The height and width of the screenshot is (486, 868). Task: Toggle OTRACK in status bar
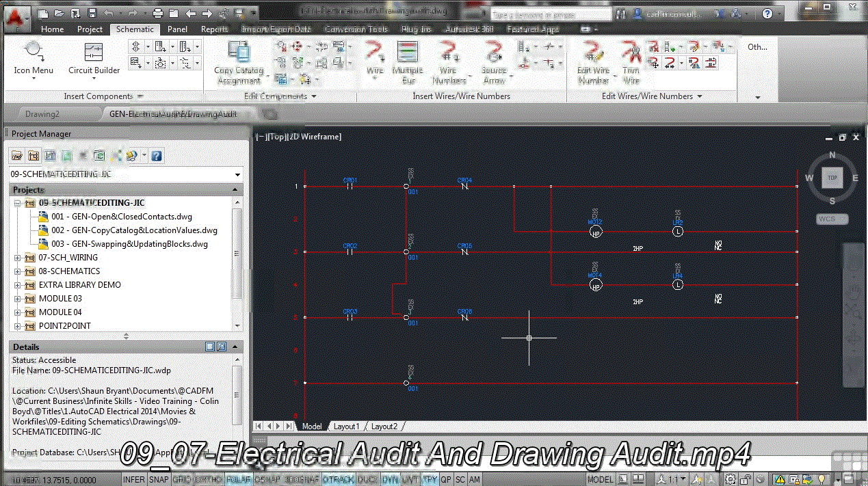[338, 479]
